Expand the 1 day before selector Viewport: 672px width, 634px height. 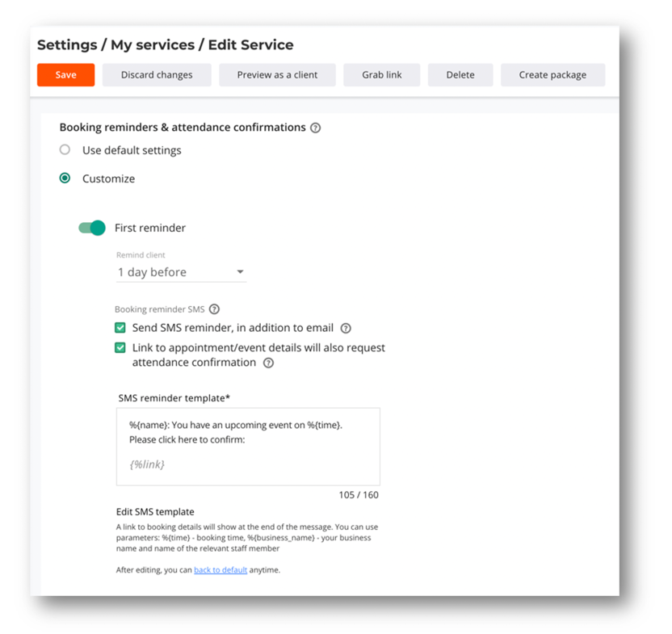coord(240,272)
